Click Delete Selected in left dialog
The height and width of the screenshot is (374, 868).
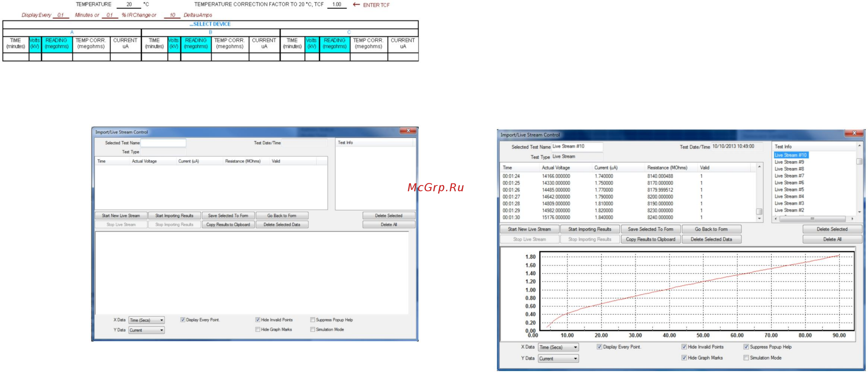click(x=388, y=215)
